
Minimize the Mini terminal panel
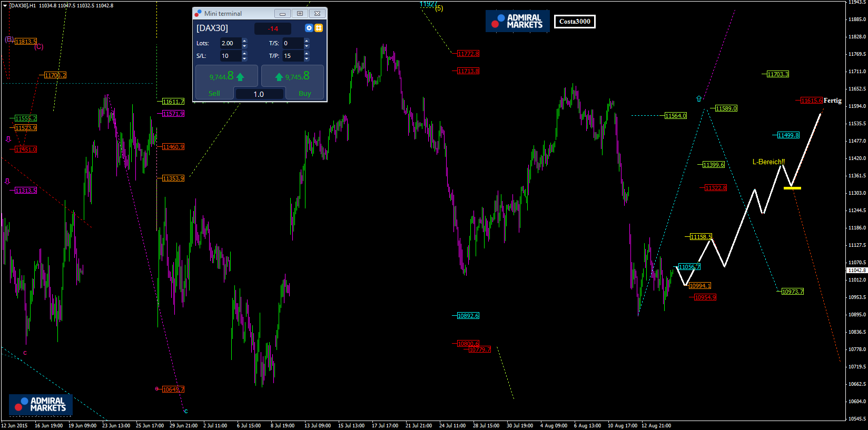pos(282,14)
